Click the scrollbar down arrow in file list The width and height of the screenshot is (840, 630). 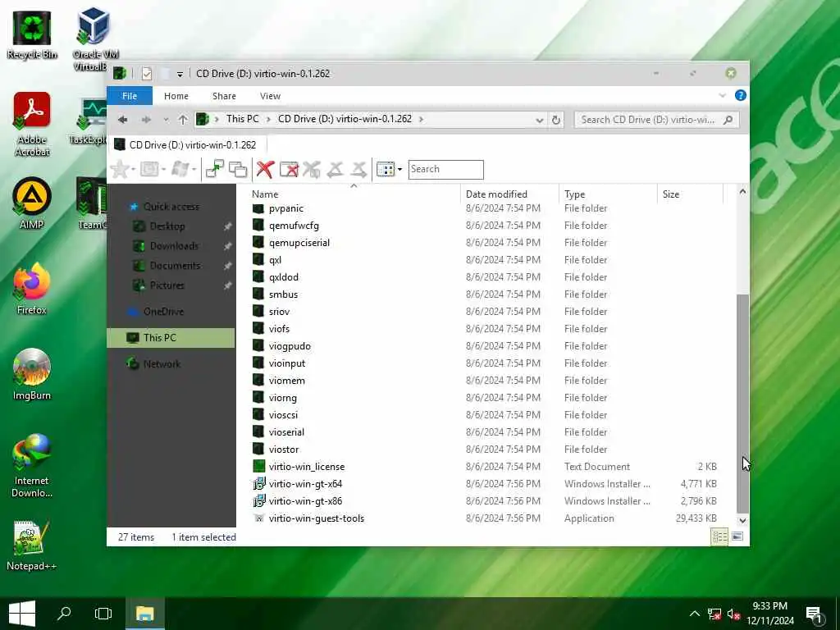click(x=742, y=520)
